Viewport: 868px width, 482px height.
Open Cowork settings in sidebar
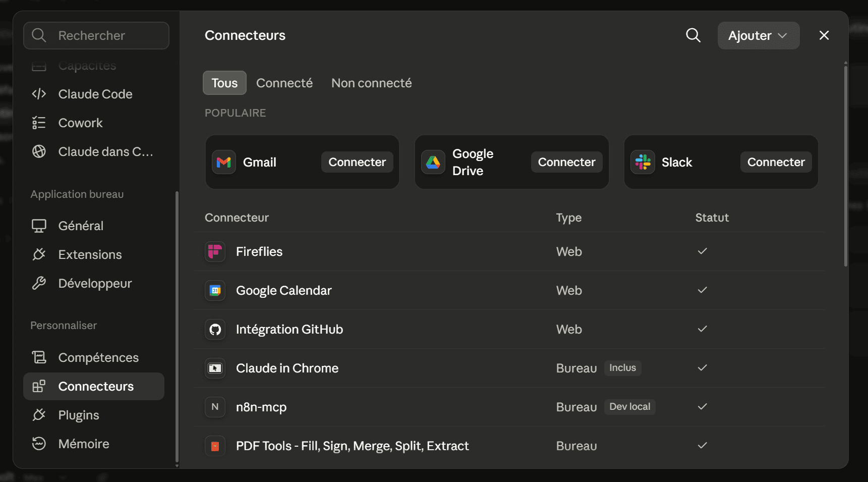click(94, 123)
